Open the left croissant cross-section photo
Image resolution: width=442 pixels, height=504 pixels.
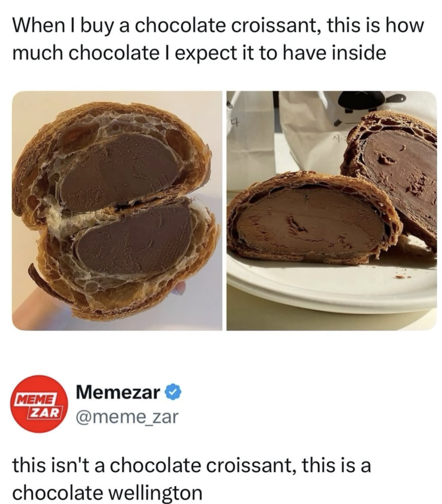117,210
